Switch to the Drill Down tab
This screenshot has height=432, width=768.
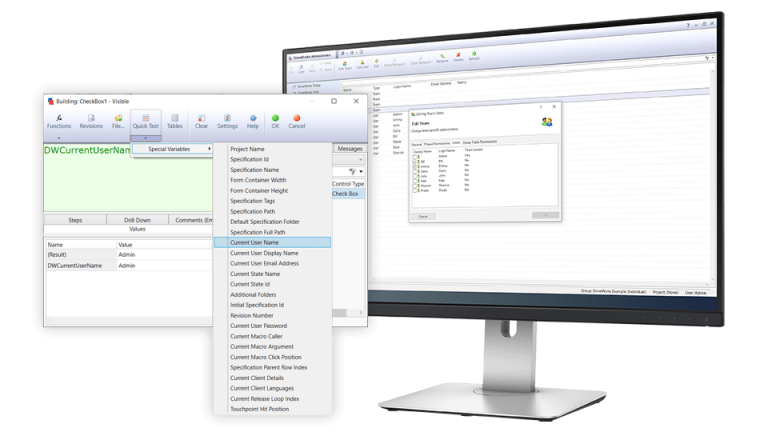point(137,220)
